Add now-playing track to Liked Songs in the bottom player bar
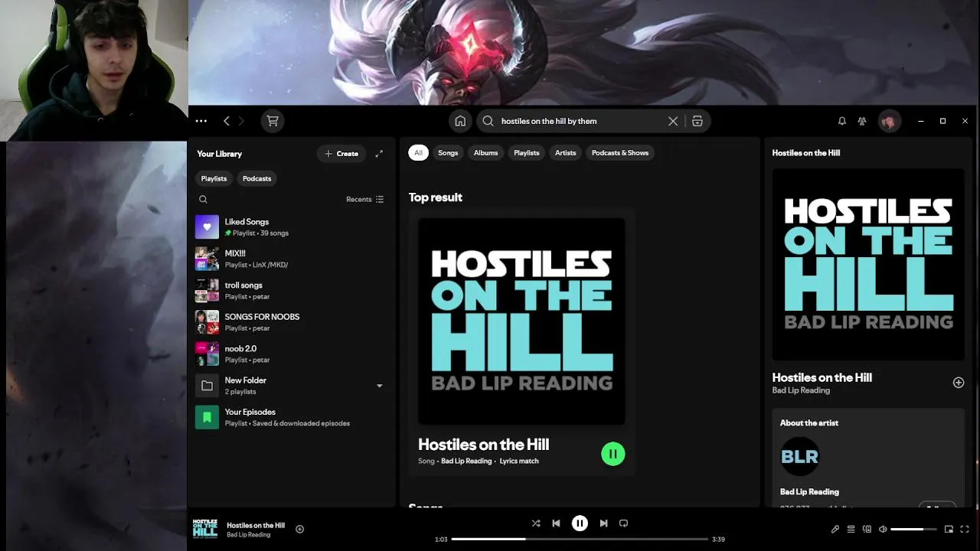The image size is (980, 551). 299,529
